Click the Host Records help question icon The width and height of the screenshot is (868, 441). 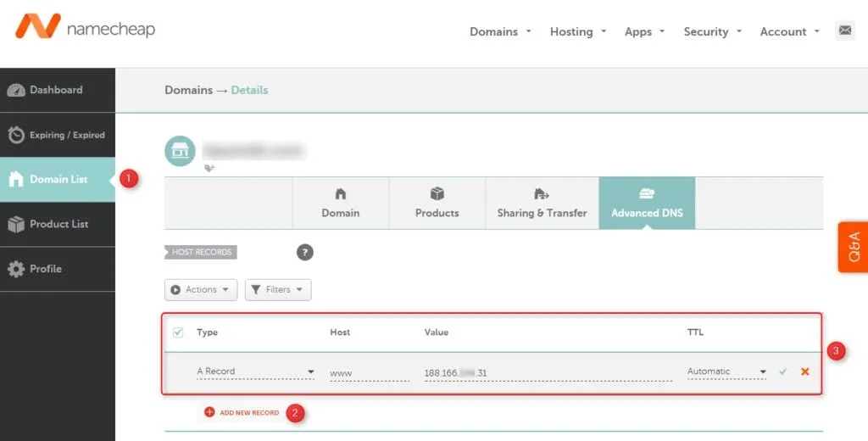305,253
